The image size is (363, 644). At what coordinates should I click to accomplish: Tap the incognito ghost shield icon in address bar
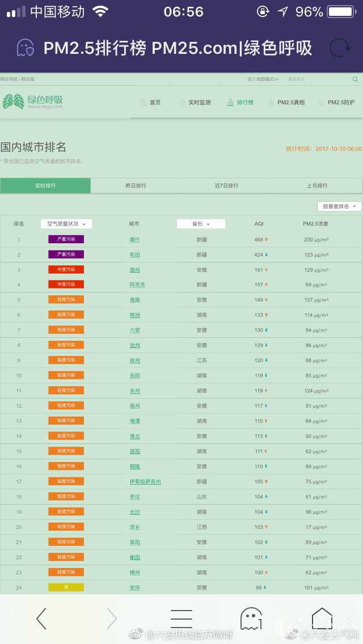tap(26, 48)
